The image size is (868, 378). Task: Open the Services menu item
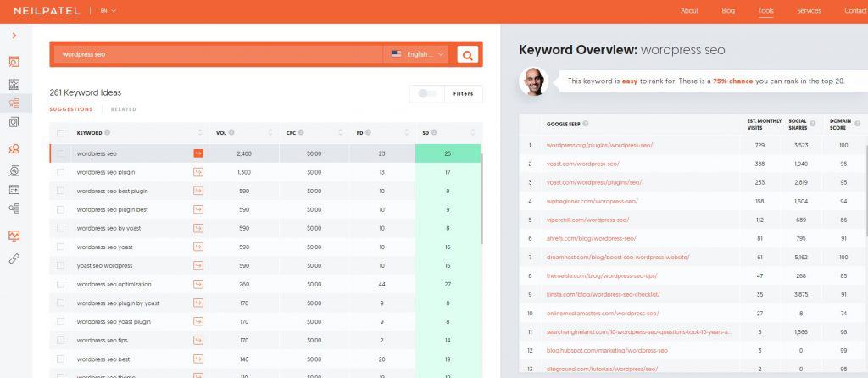[809, 10]
